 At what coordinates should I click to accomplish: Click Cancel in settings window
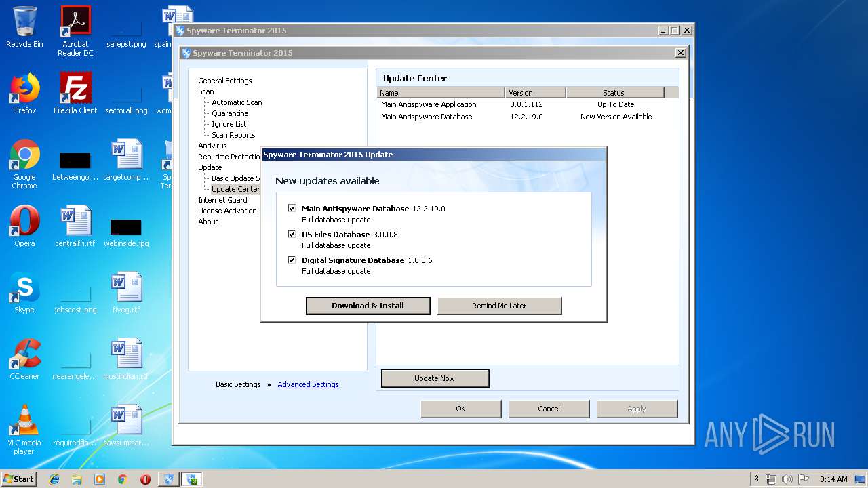coord(549,409)
